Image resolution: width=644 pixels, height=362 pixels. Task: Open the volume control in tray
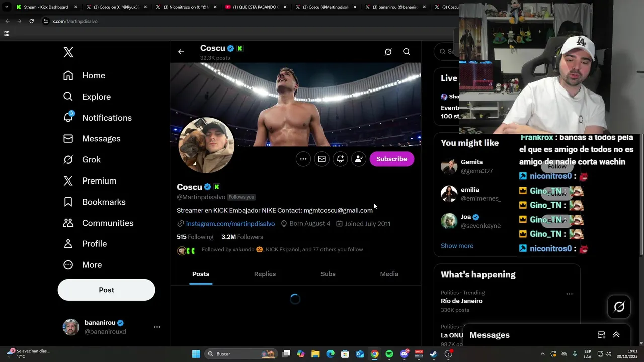pos(608,354)
